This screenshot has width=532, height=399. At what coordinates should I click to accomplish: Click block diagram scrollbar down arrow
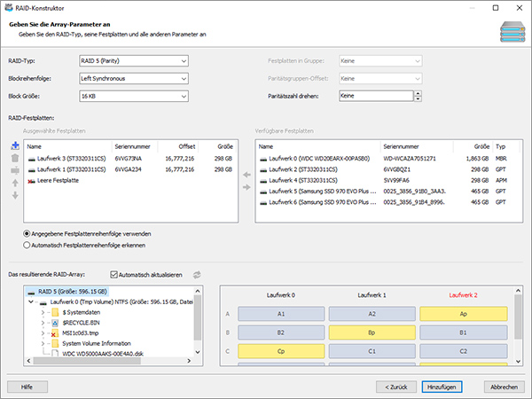coord(518,362)
